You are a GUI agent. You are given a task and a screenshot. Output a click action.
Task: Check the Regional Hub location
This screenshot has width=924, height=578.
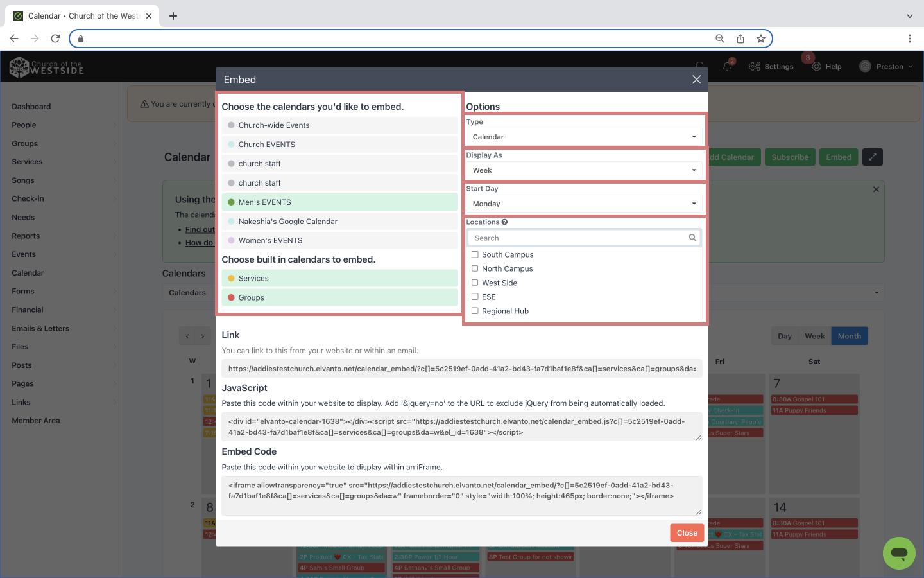point(475,311)
